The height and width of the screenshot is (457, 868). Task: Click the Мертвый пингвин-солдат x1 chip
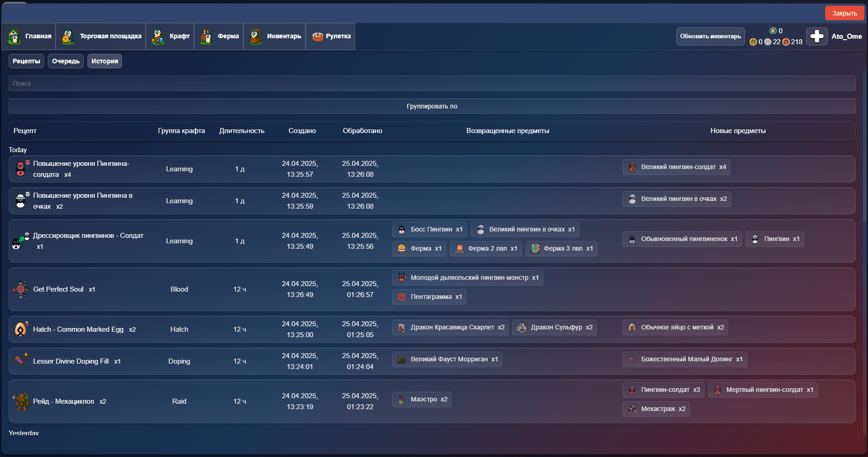tap(763, 390)
